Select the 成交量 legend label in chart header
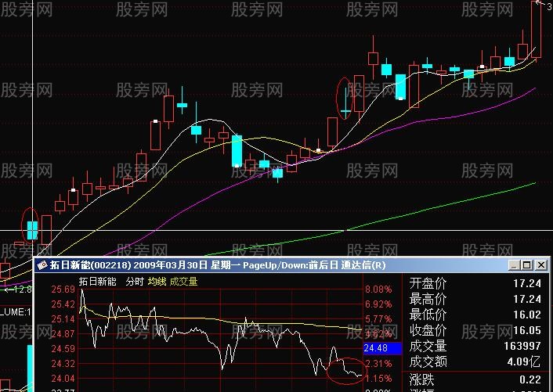Viewport: 553px width, 392px height. click(184, 282)
